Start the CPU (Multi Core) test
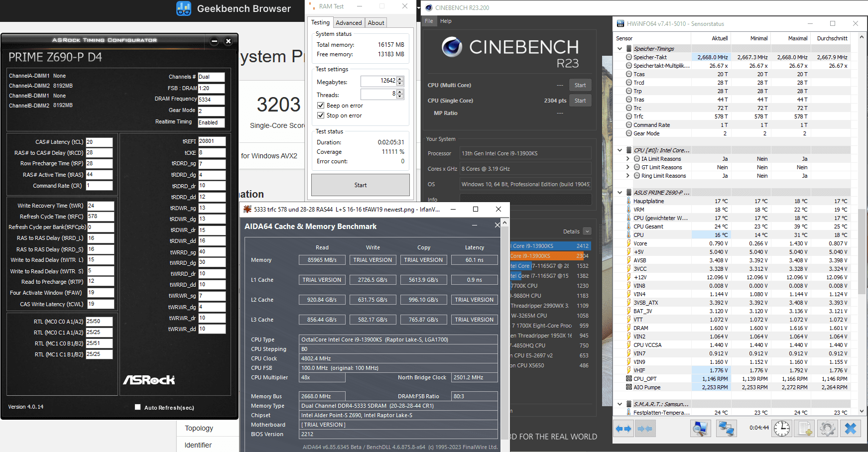 580,85
